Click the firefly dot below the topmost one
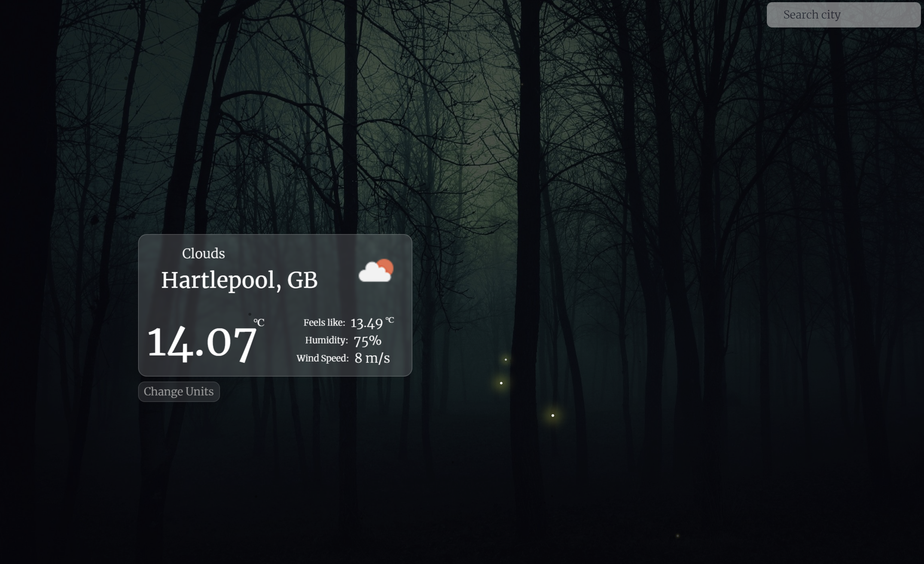The image size is (924, 564). [501, 383]
